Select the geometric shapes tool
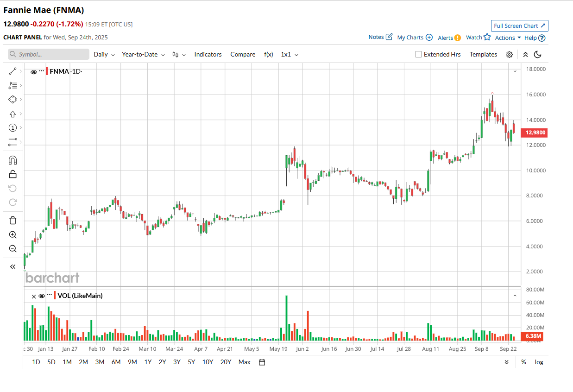 [13, 100]
